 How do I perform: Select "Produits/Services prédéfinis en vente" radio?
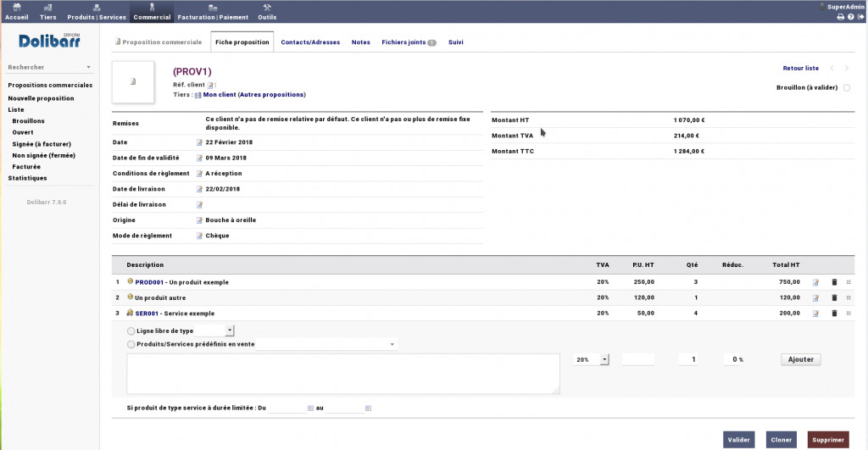click(x=131, y=345)
